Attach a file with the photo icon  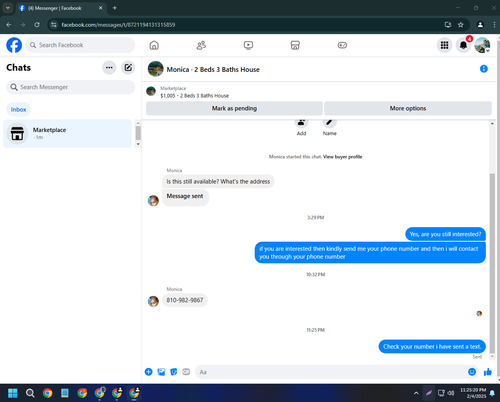tap(161, 372)
